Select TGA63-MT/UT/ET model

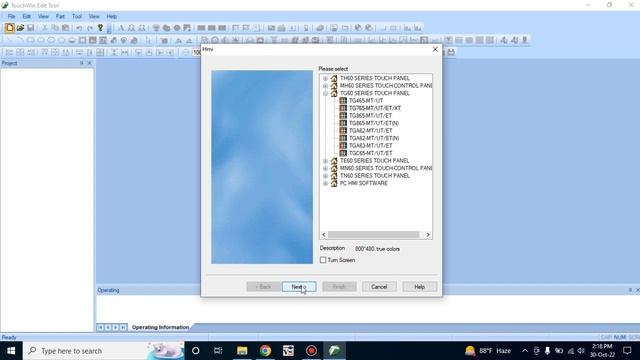coord(371,146)
